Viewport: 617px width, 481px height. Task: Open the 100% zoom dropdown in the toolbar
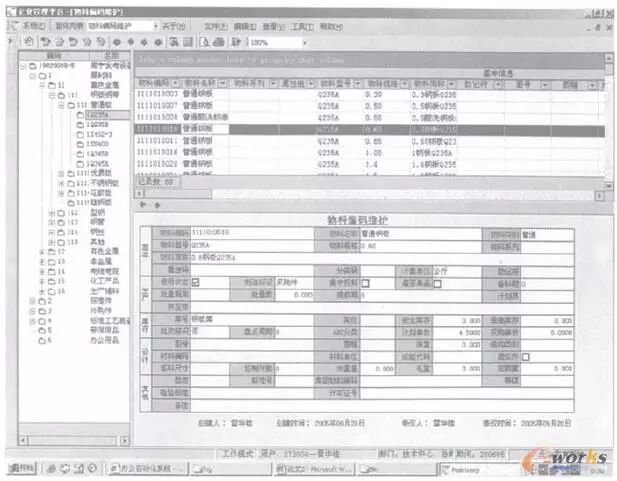pos(305,42)
